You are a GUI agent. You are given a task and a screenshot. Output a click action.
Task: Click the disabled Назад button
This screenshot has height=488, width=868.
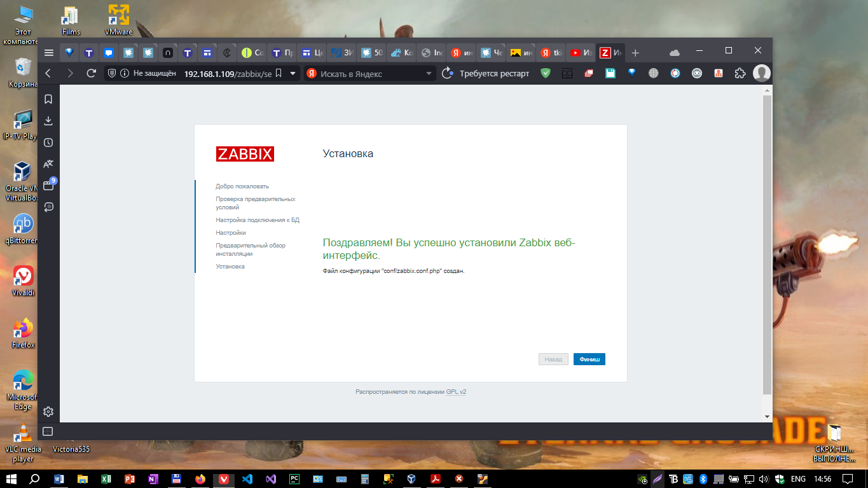click(x=553, y=359)
